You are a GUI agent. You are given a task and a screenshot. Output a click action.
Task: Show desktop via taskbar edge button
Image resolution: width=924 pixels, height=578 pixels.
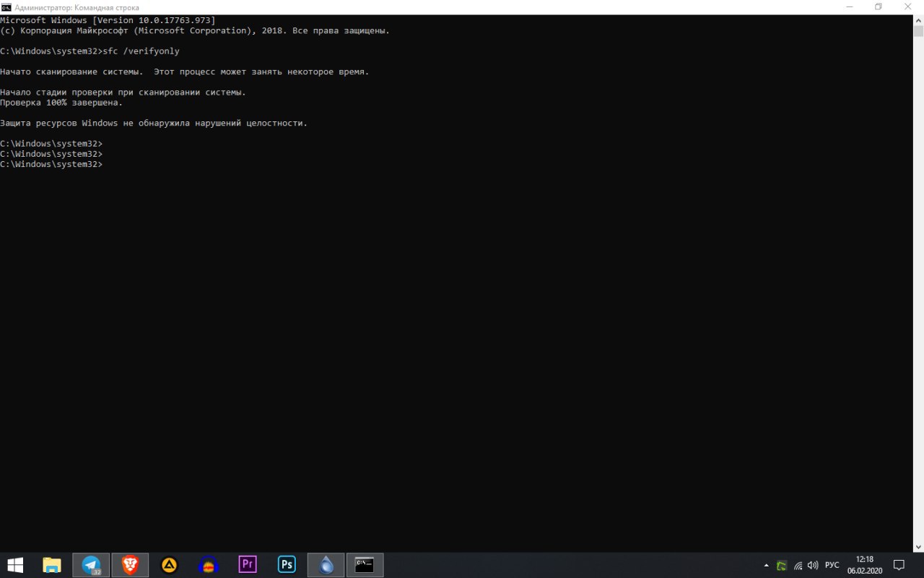coord(922,565)
